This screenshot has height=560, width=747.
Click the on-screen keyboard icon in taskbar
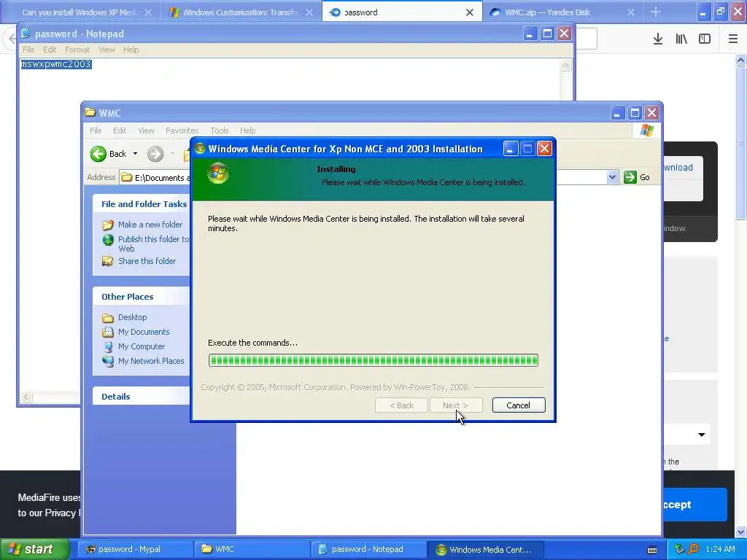pyautogui.click(x=652, y=550)
